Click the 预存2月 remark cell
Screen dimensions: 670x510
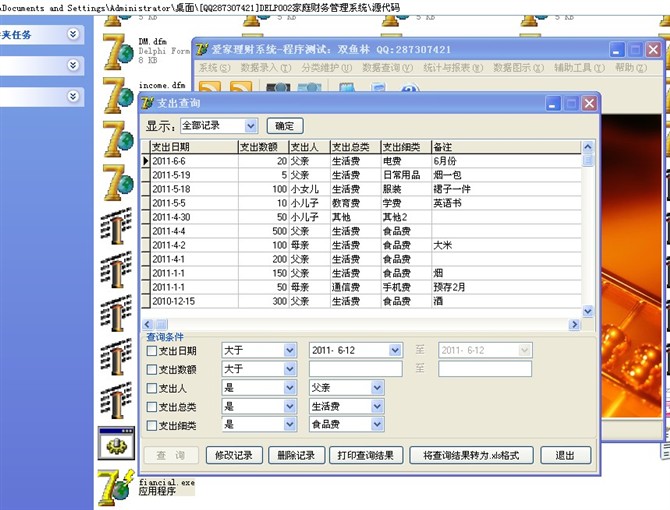click(506, 287)
